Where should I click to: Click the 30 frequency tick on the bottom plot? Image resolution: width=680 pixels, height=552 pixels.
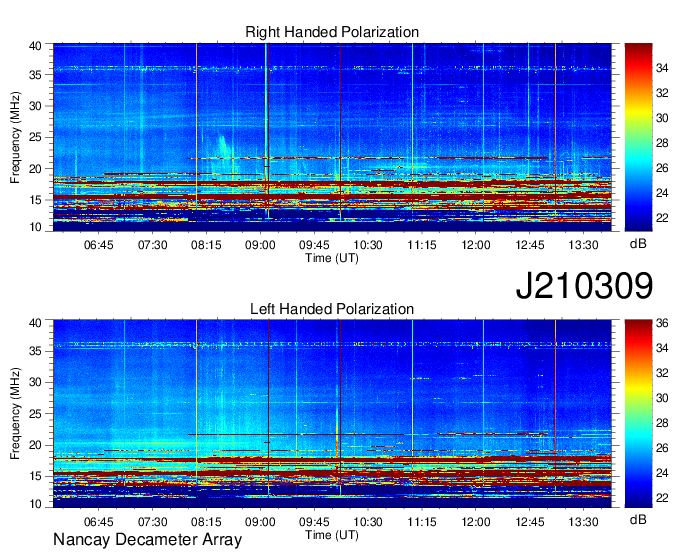tap(35, 382)
